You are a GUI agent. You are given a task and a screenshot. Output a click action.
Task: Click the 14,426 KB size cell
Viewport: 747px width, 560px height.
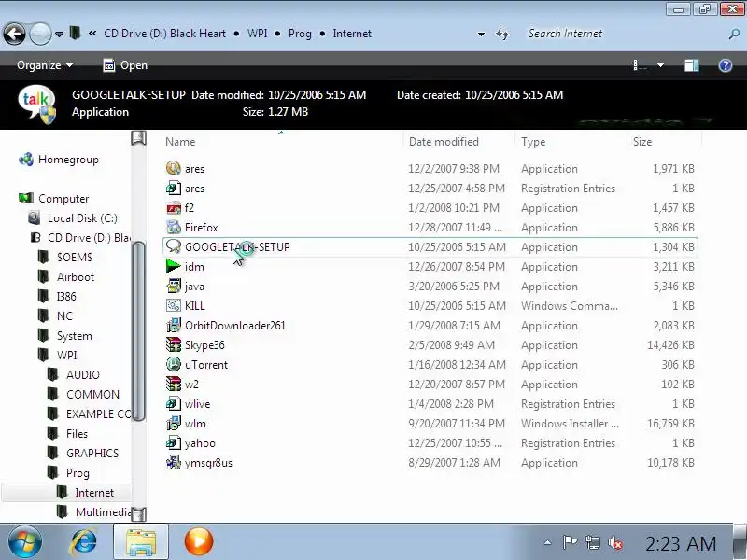[670, 344]
